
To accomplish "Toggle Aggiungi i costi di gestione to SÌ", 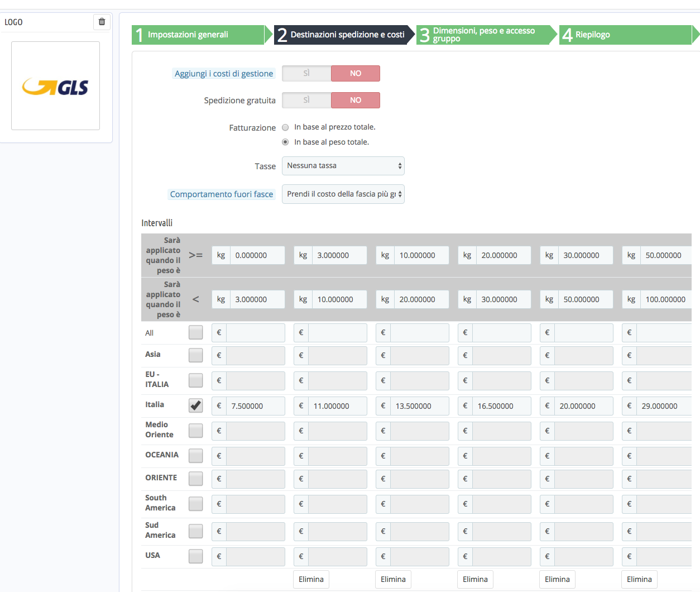I will [x=306, y=73].
